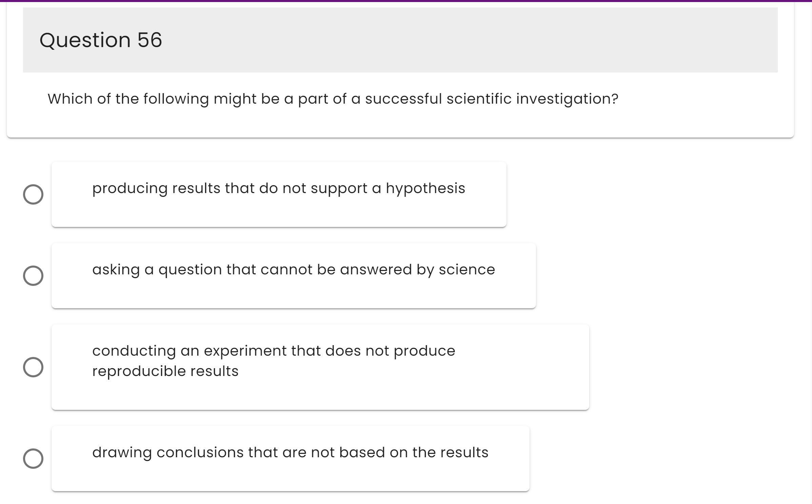Choose radio button beside 'conducting an experiment' option
Screen dimensions: 812x504
pyautogui.click(x=33, y=367)
